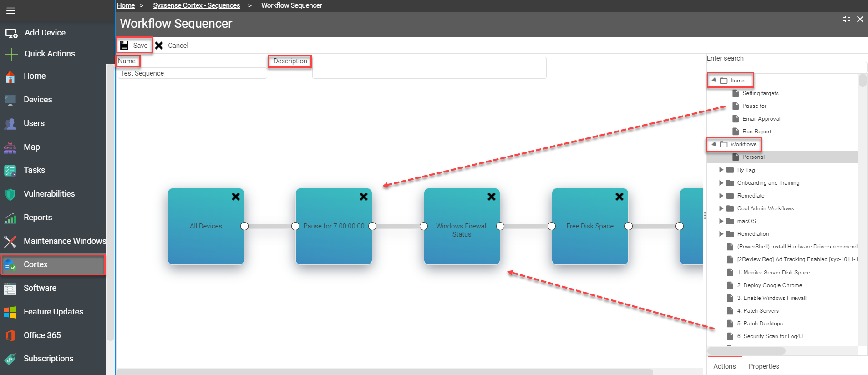The height and width of the screenshot is (375, 868).
Task: Remove the Free Disk Space block
Action: point(619,197)
